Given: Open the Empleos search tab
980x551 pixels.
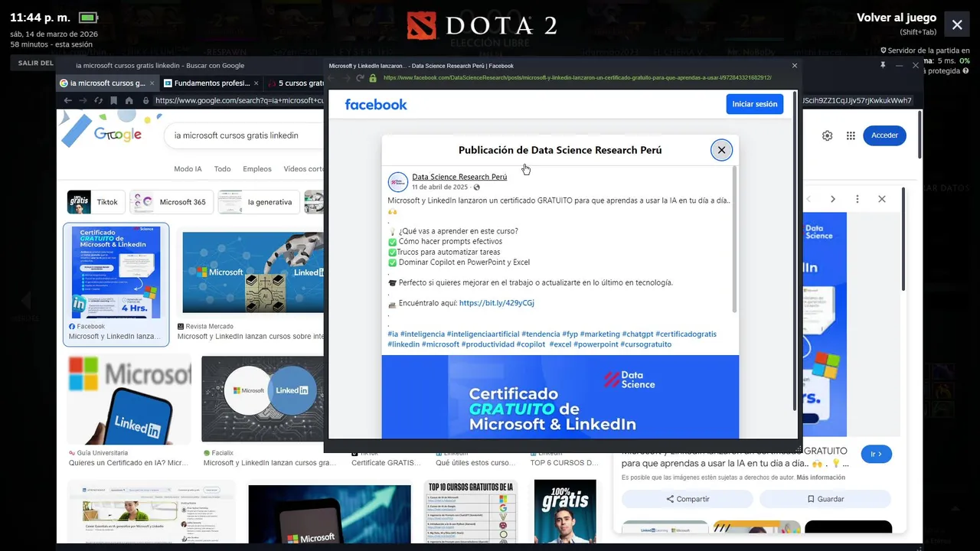Looking at the screenshot, I should point(257,169).
